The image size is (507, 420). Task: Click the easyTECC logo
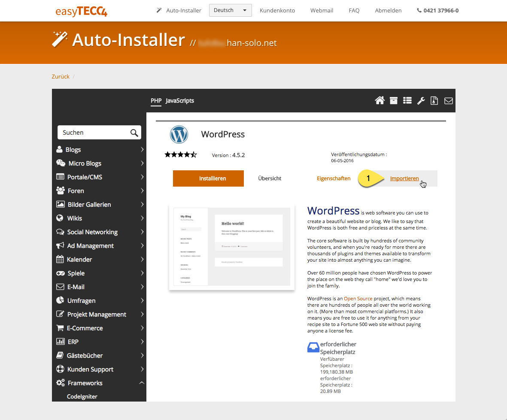(x=81, y=11)
